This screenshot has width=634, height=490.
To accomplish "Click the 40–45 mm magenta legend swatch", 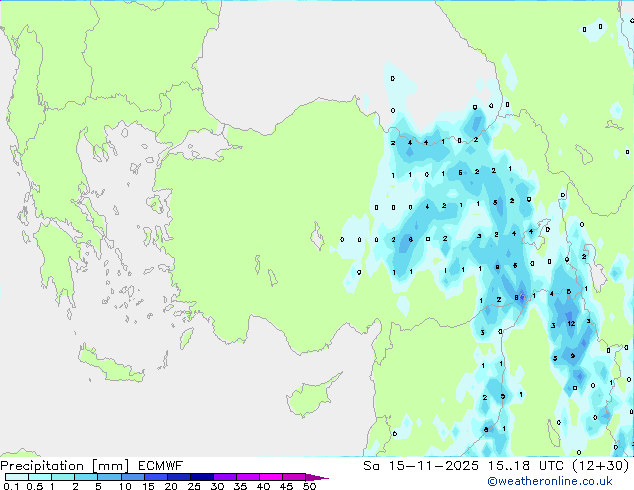I will pyautogui.click(x=271, y=477).
